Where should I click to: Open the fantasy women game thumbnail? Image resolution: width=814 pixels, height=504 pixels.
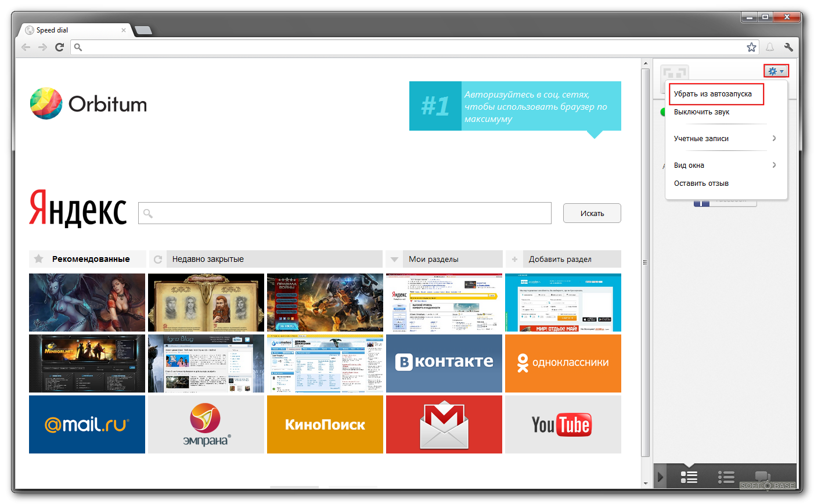87,303
